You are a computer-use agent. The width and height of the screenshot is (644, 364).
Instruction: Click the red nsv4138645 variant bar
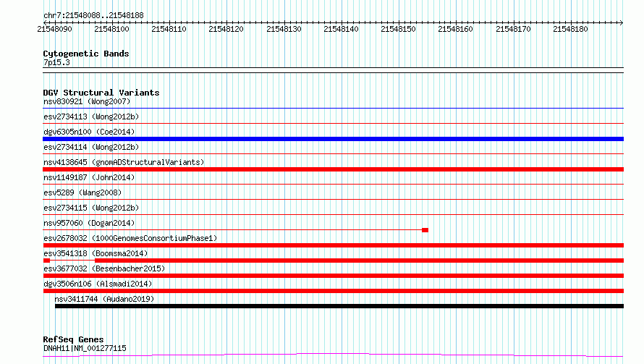[x=333, y=169]
